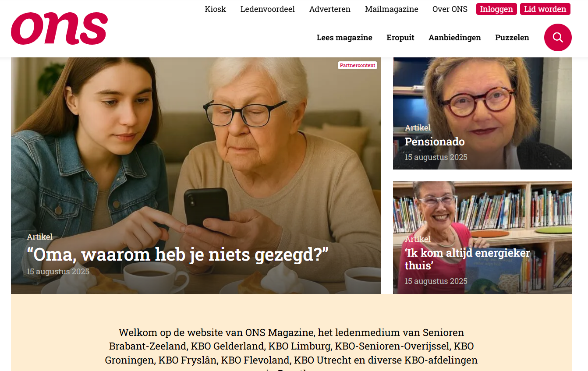The height and width of the screenshot is (371, 588).
Task: Open Ledenvoordeel in top navigation
Action: pos(268,9)
